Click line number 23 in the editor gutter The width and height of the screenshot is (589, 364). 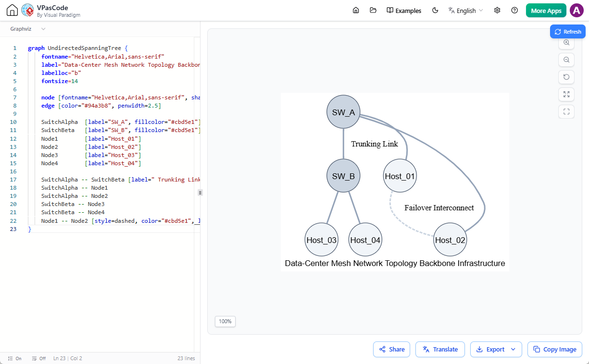13,229
